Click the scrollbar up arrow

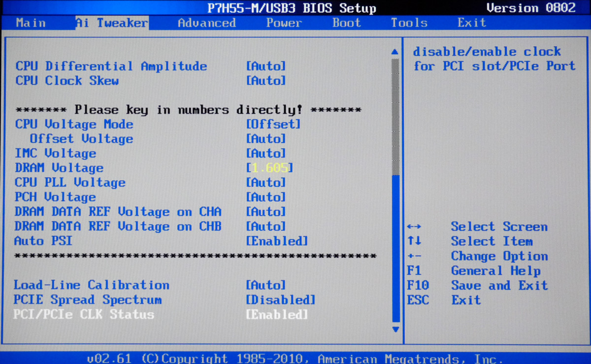tap(394, 52)
